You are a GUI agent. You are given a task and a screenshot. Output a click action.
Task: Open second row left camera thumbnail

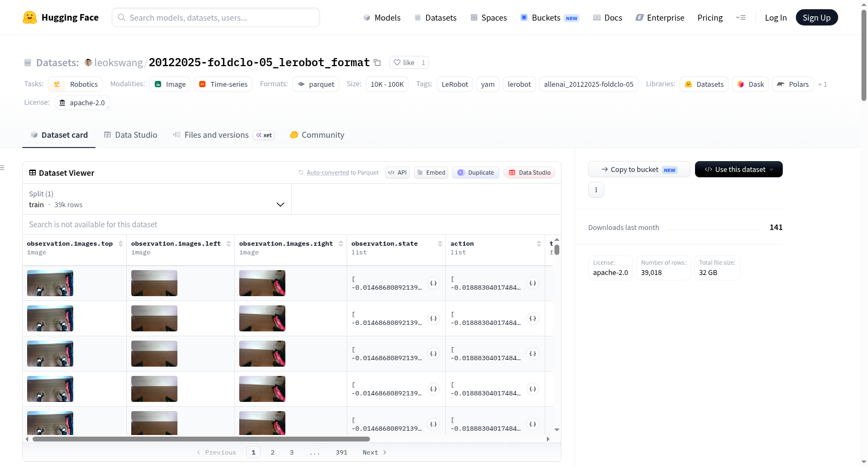click(x=154, y=318)
